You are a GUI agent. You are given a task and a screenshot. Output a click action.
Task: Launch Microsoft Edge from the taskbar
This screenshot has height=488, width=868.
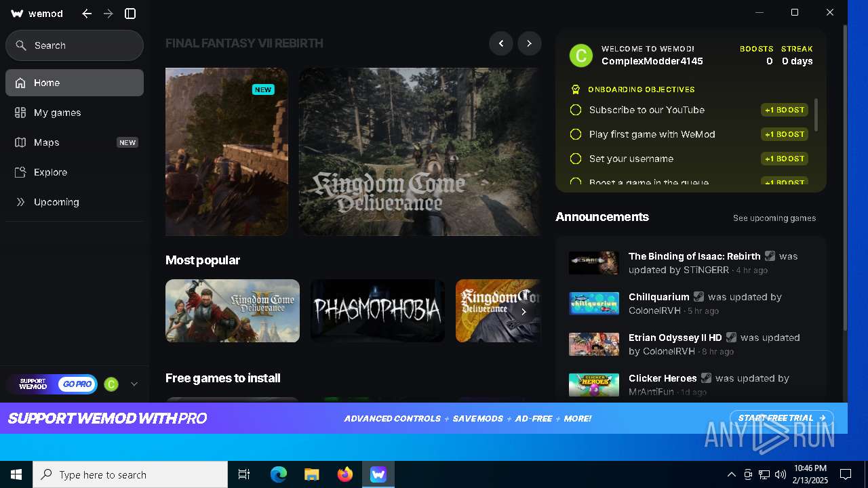[x=278, y=474]
